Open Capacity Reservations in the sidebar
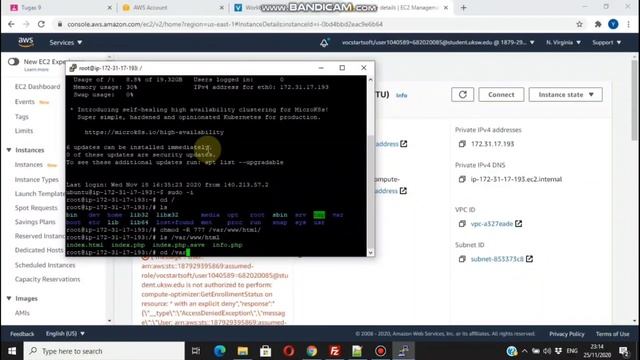Image resolution: width=640 pixels, height=360 pixels. pyautogui.click(x=47, y=280)
